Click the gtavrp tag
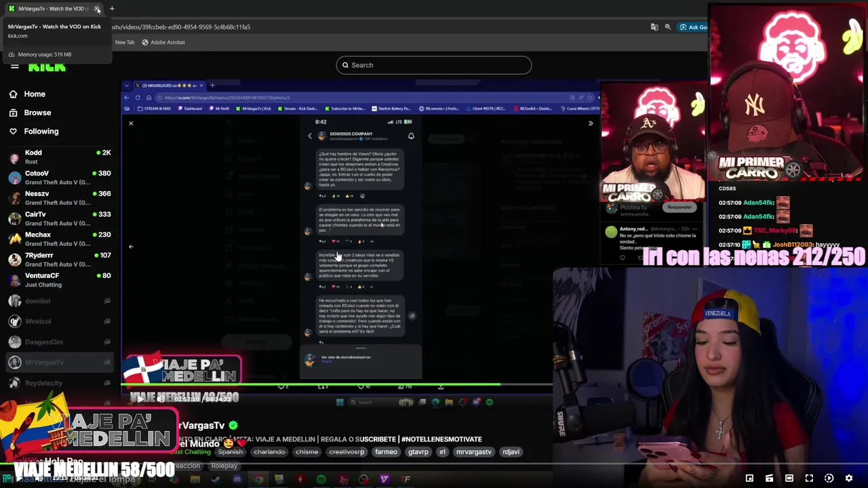Image resolution: width=868 pixels, height=488 pixels. click(x=418, y=452)
